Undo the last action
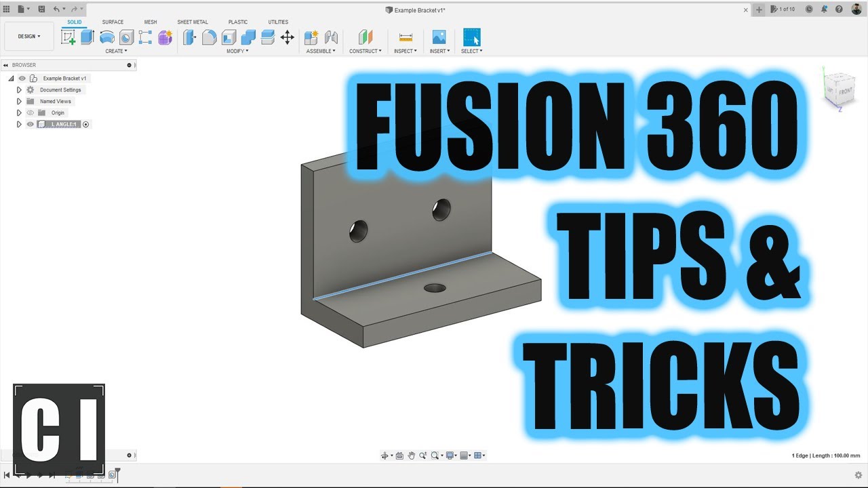Screen dimensions: 868x488 (57, 9)
